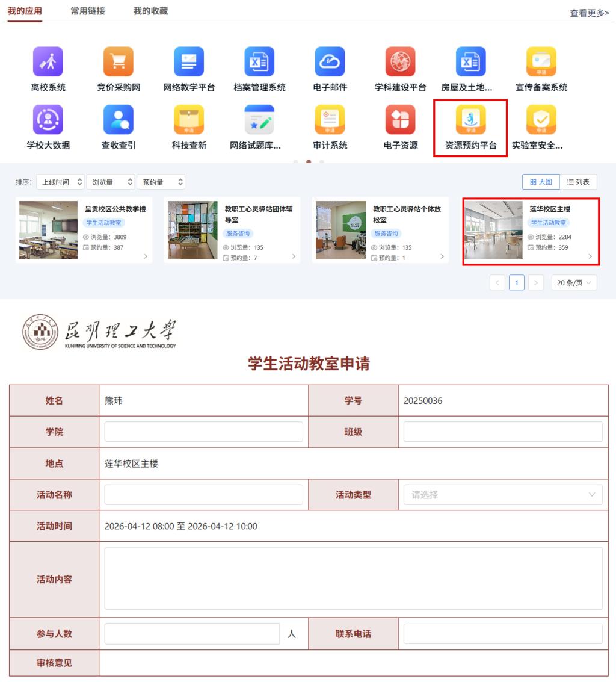Sort by 上线时间
The image size is (616, 682).
[60, 182]
